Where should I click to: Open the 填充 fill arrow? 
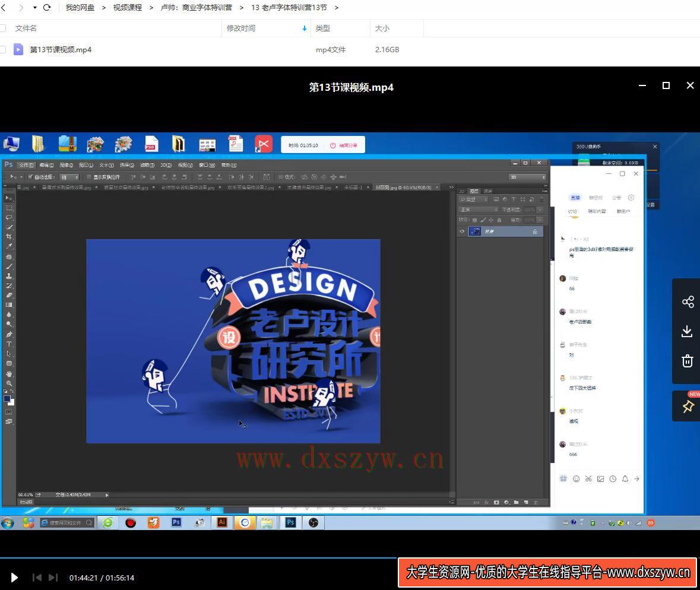tap(540, 220)
